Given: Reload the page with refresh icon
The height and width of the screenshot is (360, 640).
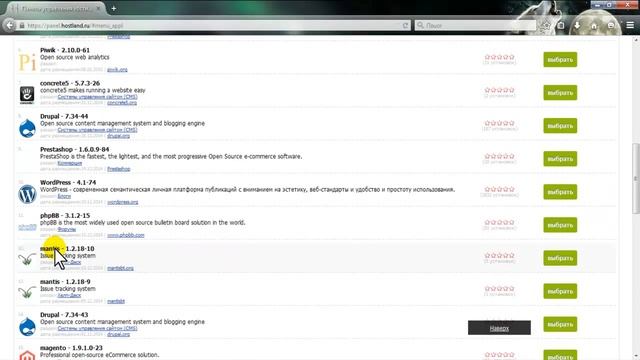Looking at the screenshot, I should 405,25.
